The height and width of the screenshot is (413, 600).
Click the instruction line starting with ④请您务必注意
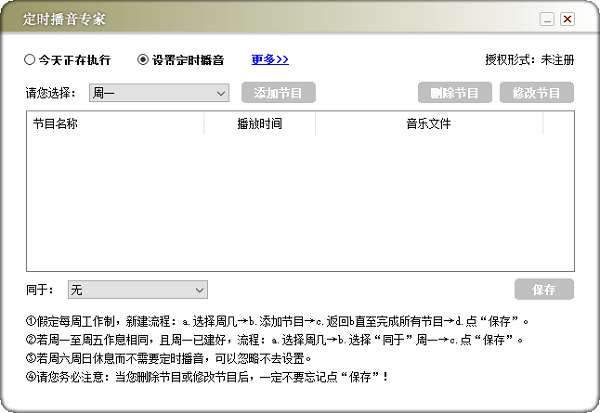coord(207,377)
